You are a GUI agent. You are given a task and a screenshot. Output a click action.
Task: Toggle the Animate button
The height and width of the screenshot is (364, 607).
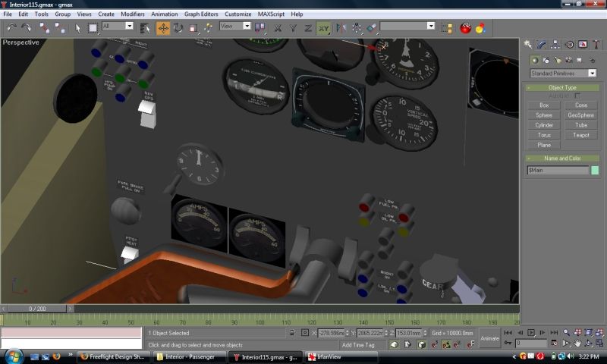point(490,338)
